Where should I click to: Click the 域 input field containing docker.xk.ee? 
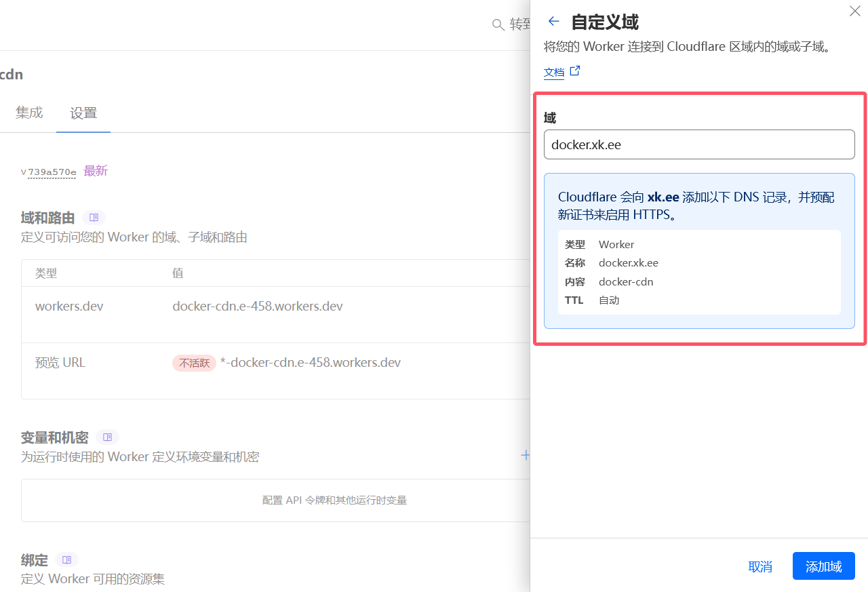(699, 144)
